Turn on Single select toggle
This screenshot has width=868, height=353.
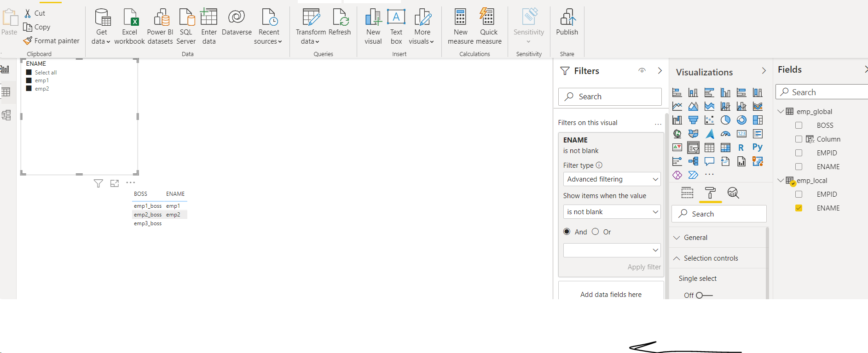[x=704, y=295]
